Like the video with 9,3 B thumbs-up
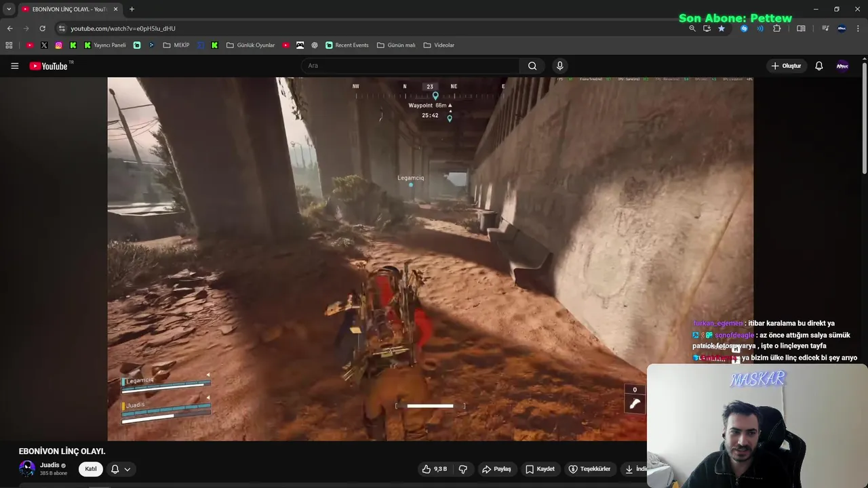 click(434, 469)
